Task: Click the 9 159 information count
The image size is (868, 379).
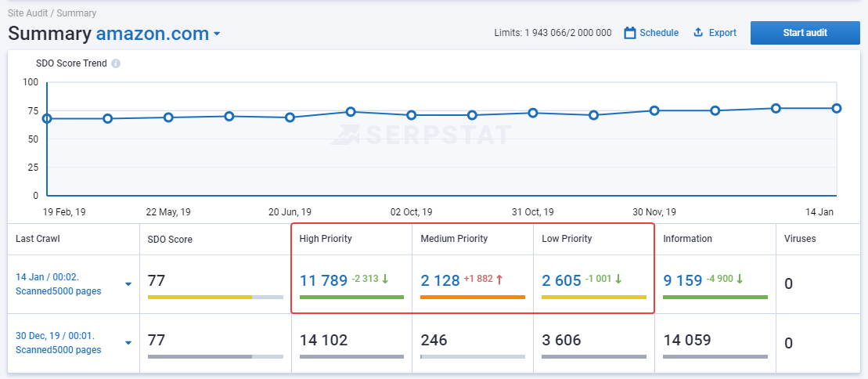Action: (x=683, y=281)
